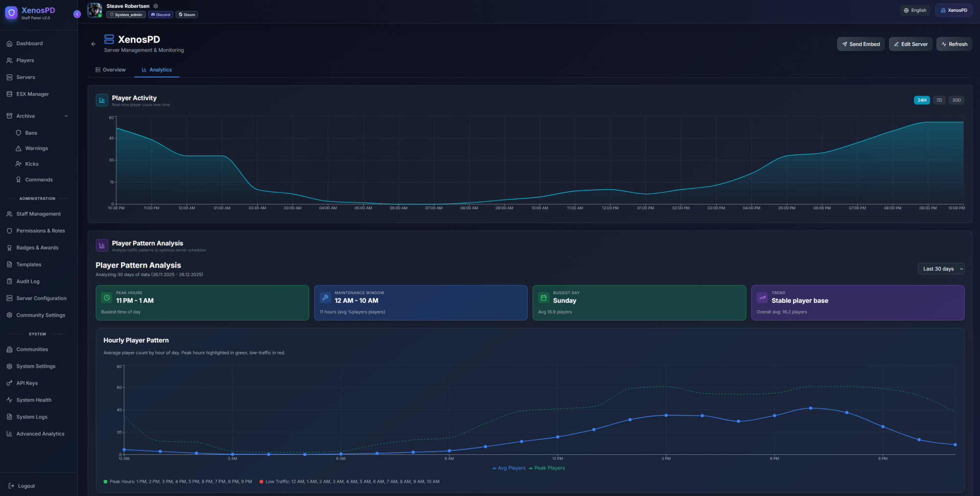The image size is (980, 496).
Task: Toggle the Avg Players legend series
Action: coord(509,468)
